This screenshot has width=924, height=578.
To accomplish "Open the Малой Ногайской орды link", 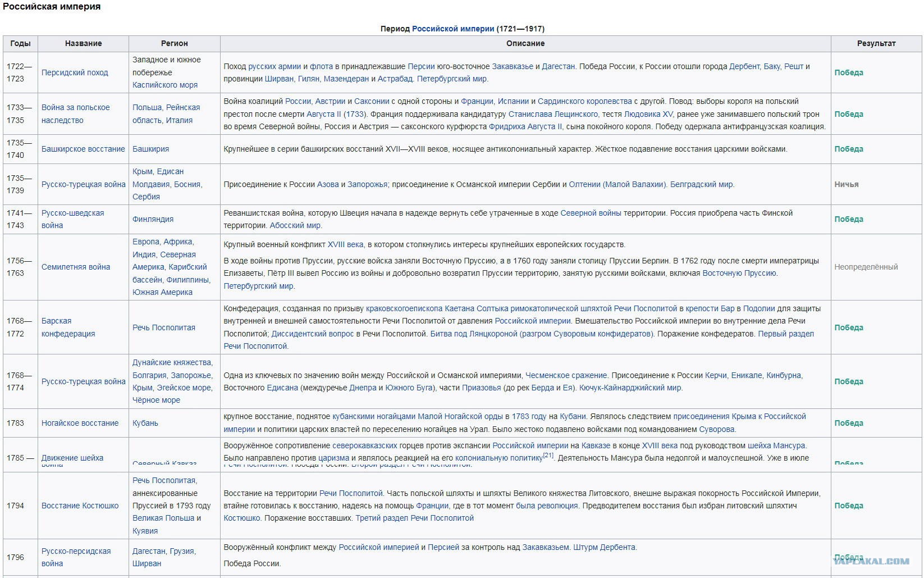I will (x=460, y=416).
